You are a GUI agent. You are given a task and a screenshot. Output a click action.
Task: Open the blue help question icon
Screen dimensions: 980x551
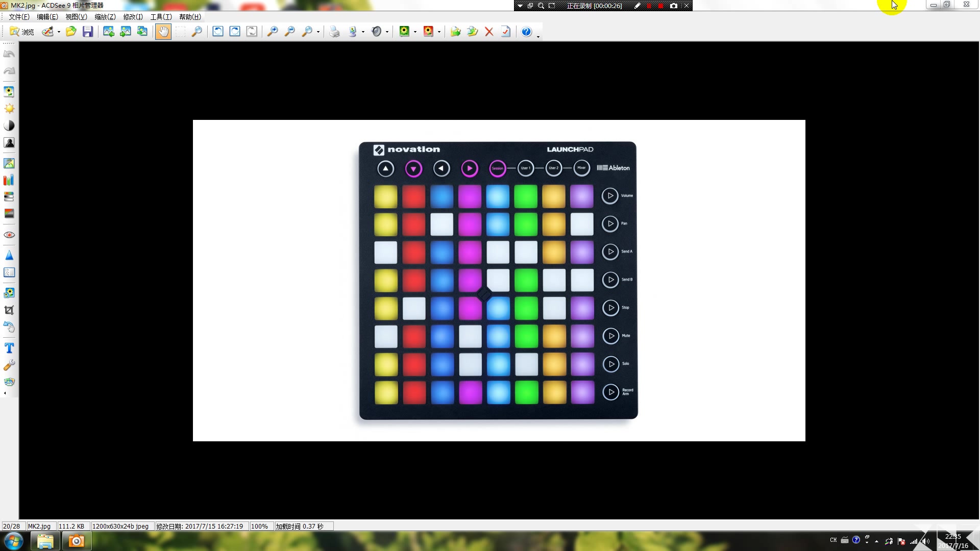[x=527, y=32]
